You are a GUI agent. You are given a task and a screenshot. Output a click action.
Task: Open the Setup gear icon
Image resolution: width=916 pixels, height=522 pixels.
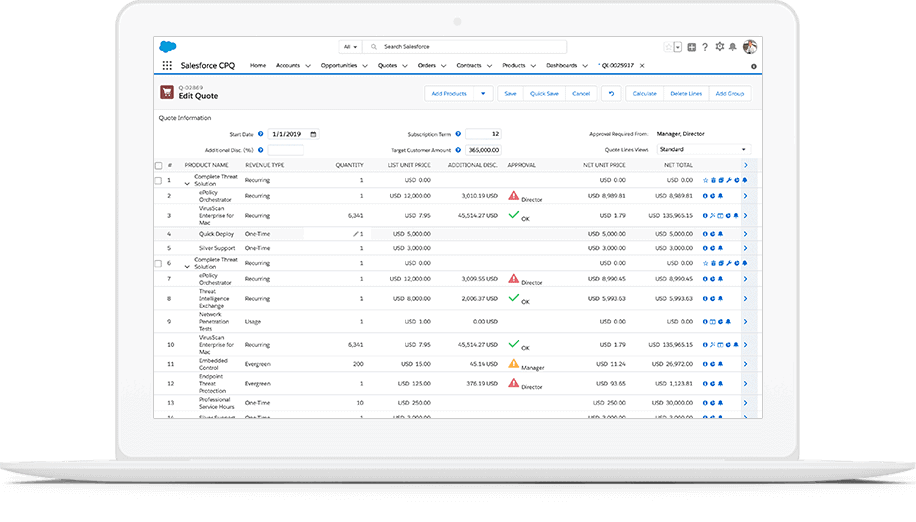pyautogui.click(x=719, y=47)
